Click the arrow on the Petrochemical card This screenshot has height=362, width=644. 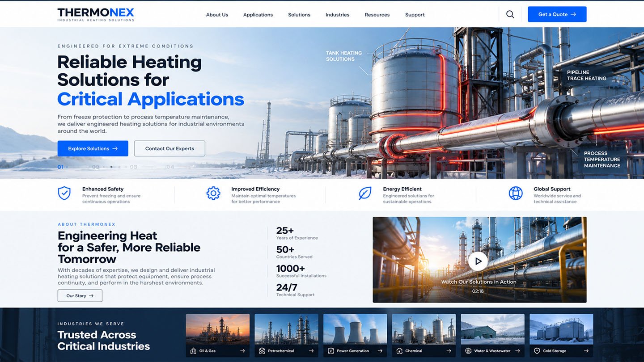coord(311,351)
